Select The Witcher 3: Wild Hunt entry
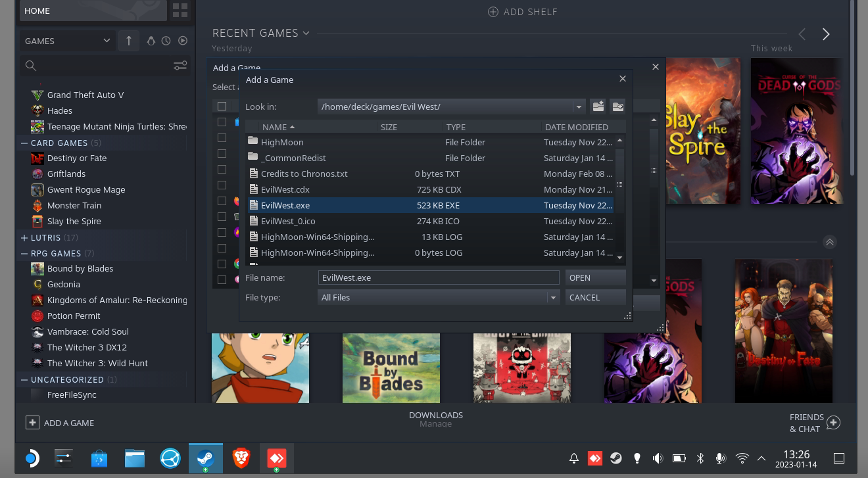This screenshot has width=868, height=478. (x=97, y=363)
